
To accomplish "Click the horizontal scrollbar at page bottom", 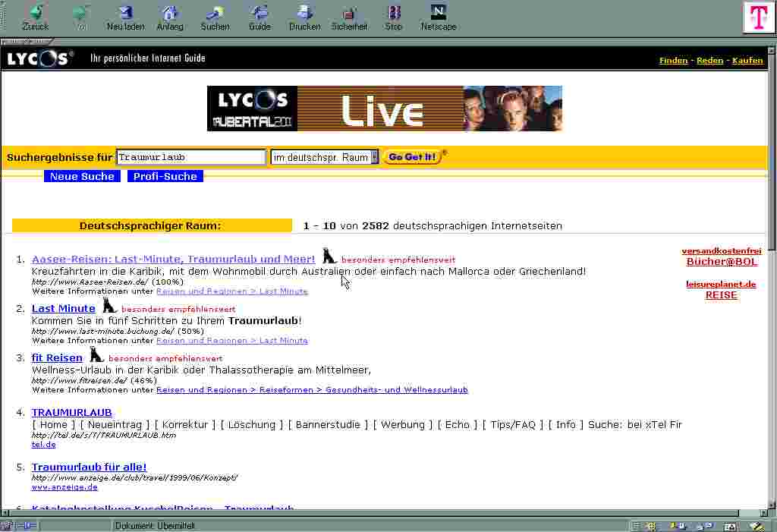I will pyautogui.click(x=374, y=513).
